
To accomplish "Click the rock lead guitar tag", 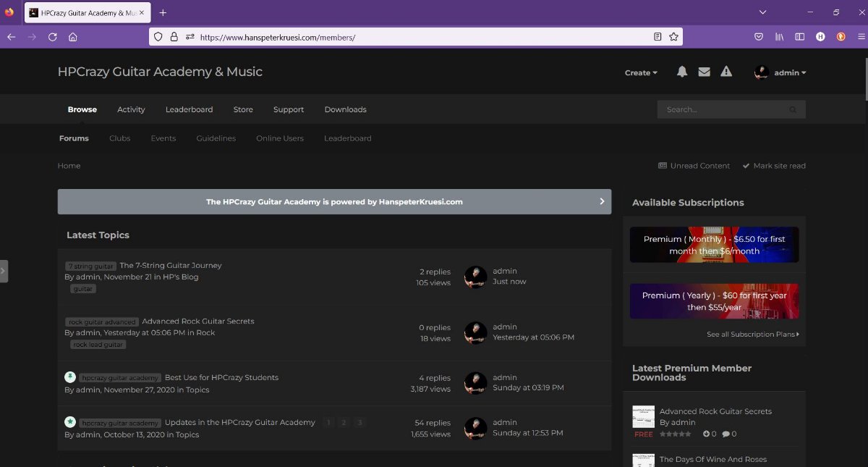I will click(x=98, y=345).
